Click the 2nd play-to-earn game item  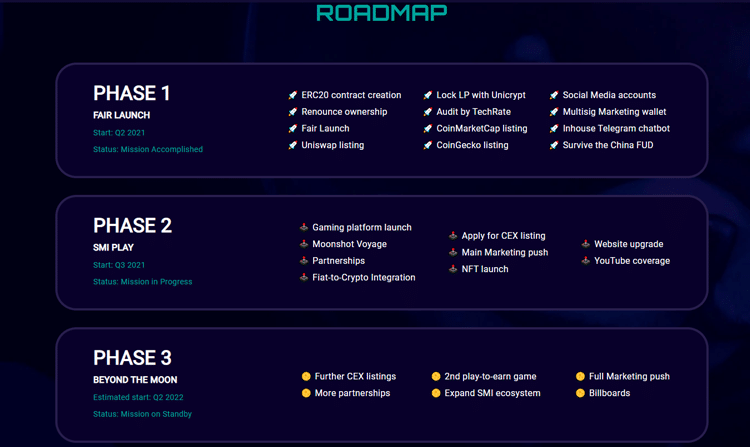point(490,377)
